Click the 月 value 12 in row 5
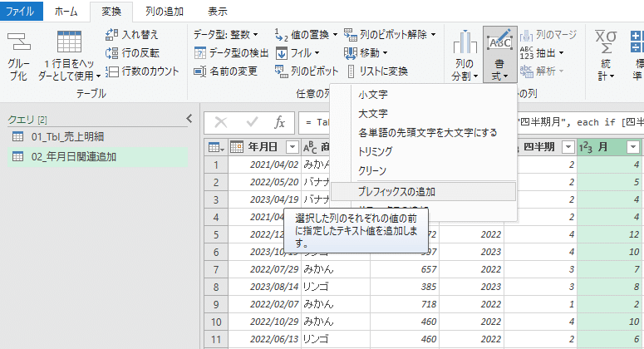Image resolution: width=644 pixels, height=349 pixels. [x=609, y=234]
